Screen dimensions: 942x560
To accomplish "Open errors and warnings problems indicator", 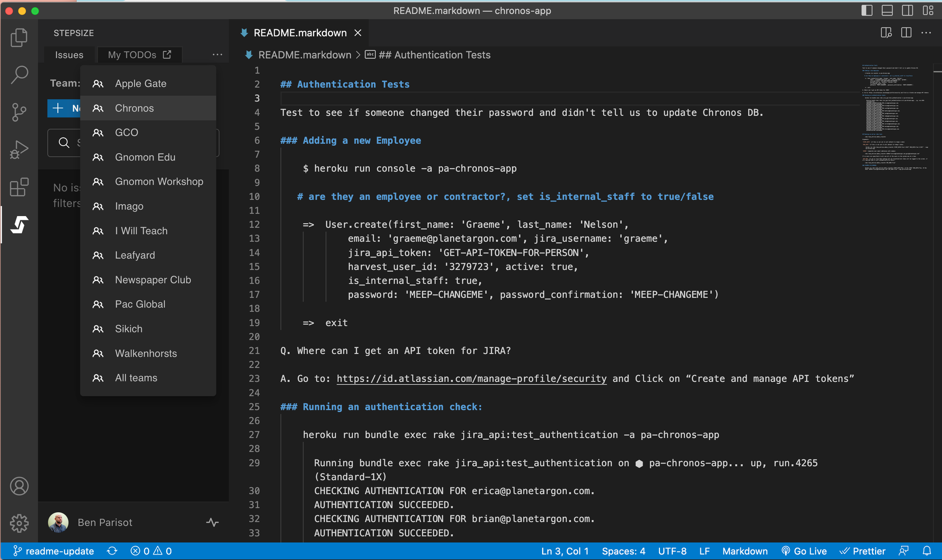I will click(151, 551).
